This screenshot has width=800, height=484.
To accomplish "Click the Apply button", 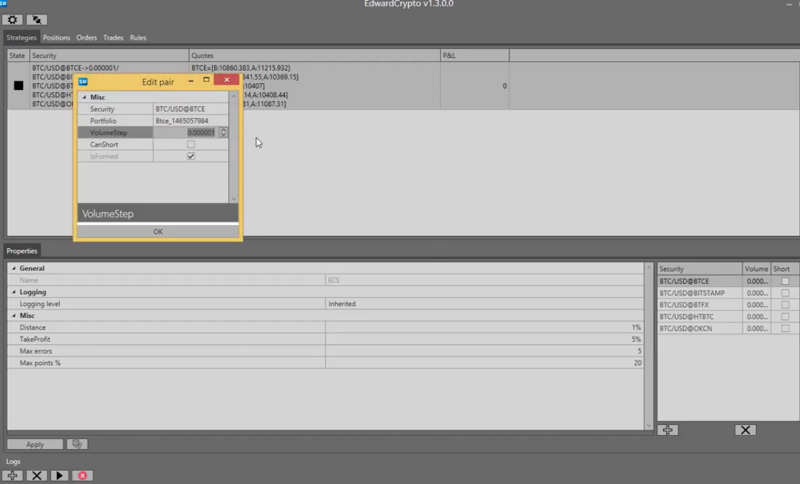I will [x=33, y=444].
